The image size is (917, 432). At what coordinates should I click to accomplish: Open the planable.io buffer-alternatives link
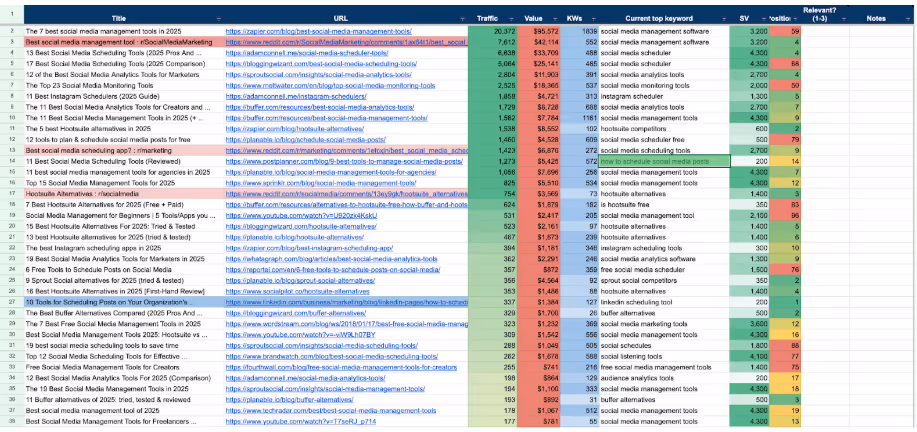pyautogui.click(x=289, y=400)
